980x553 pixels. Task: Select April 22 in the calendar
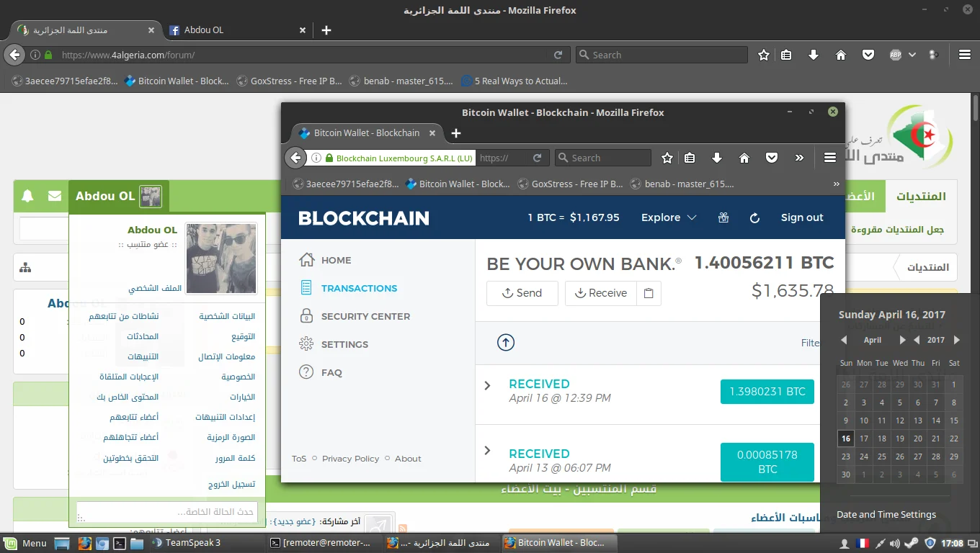(x=953, y=438)
